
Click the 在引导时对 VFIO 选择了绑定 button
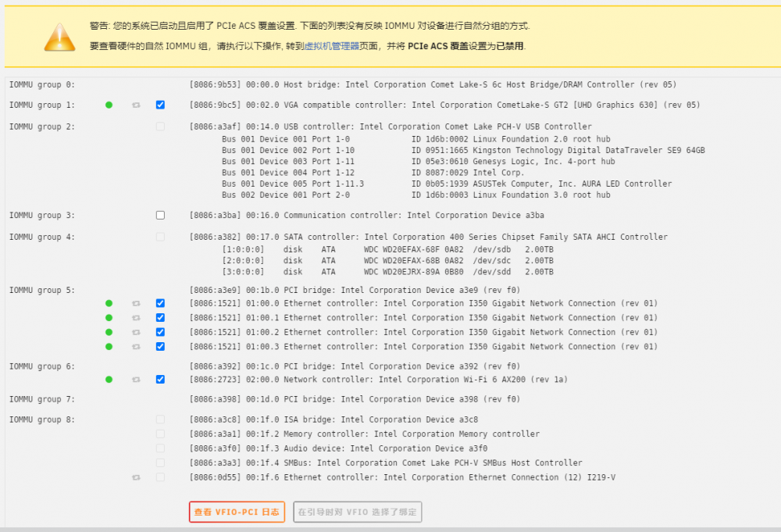pyautogui.click(x=358, y=512)
